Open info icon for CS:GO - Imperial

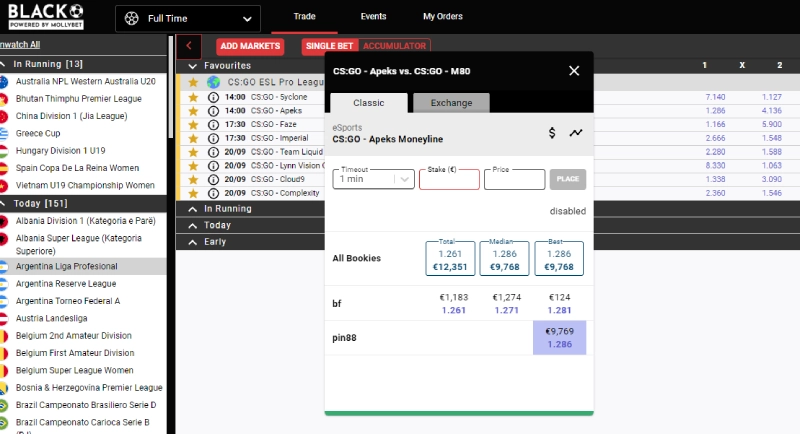213,138
